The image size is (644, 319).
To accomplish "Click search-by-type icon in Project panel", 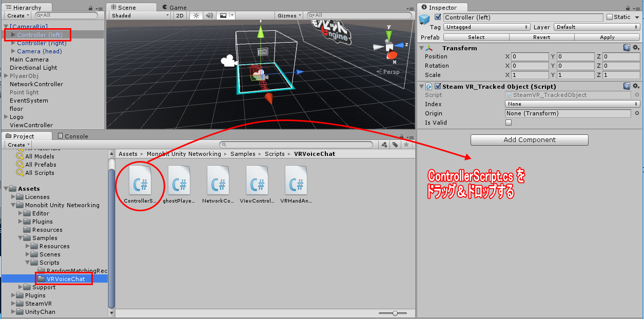I will point(384,145).
